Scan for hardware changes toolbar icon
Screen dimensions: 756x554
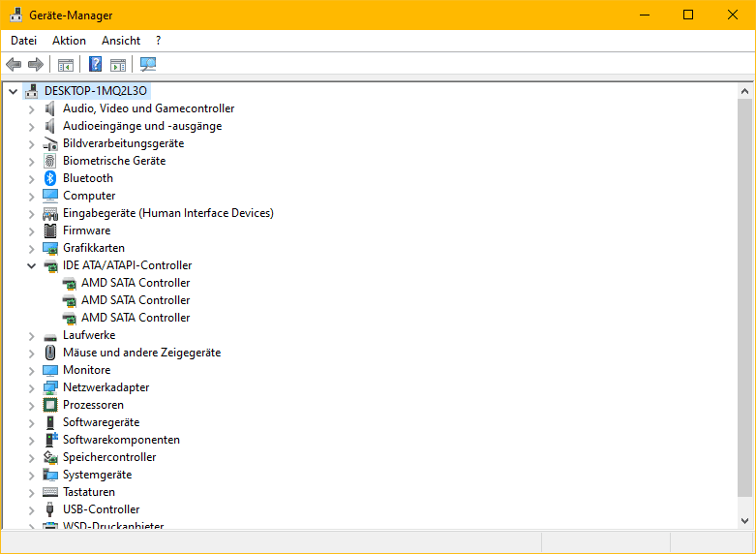[x=148, y=64]
